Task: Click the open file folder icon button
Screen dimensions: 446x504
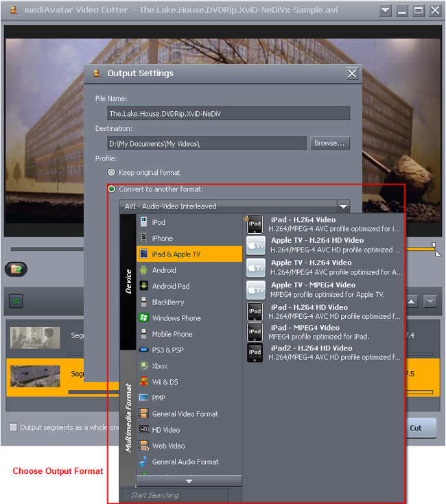Action: (16, 269)
